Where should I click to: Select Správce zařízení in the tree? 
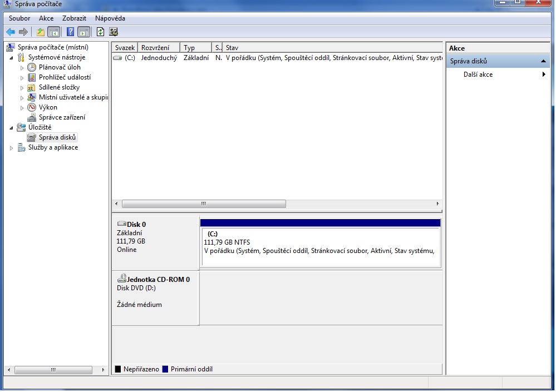pos(62,117)
